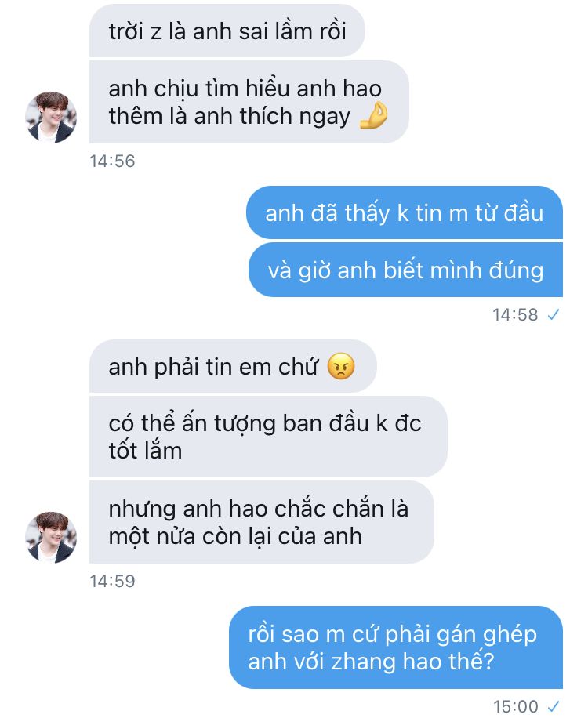Tap the 14:56 timestamp
The height and width of the screenshot is (718, 588).
(x=112, y=161)
